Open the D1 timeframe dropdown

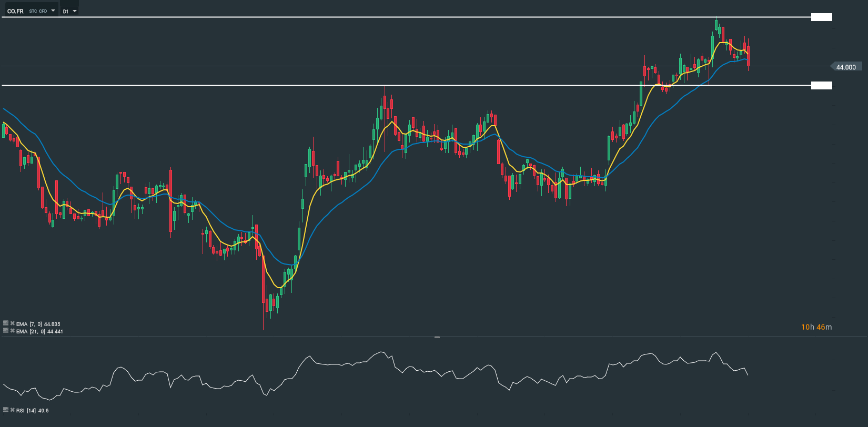coord(69,11)
